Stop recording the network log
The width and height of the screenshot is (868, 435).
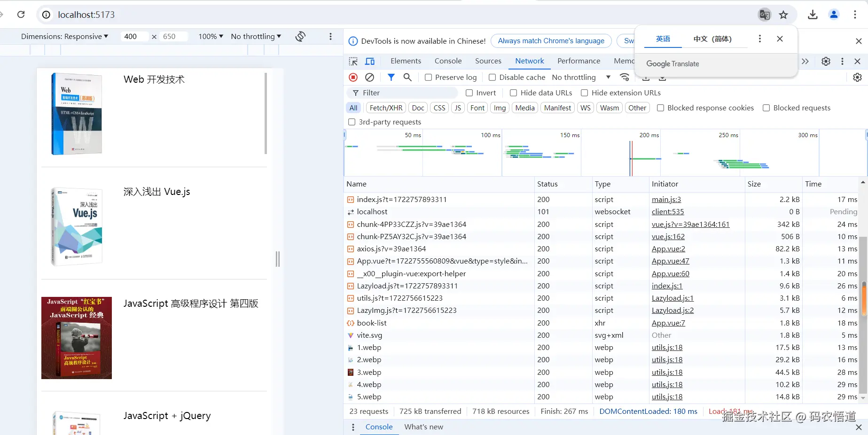353,77
